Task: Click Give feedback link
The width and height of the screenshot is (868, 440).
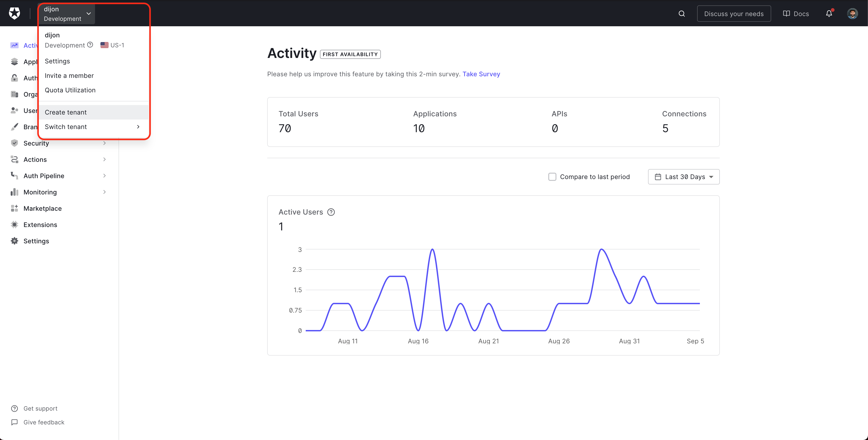Action: 44,422
